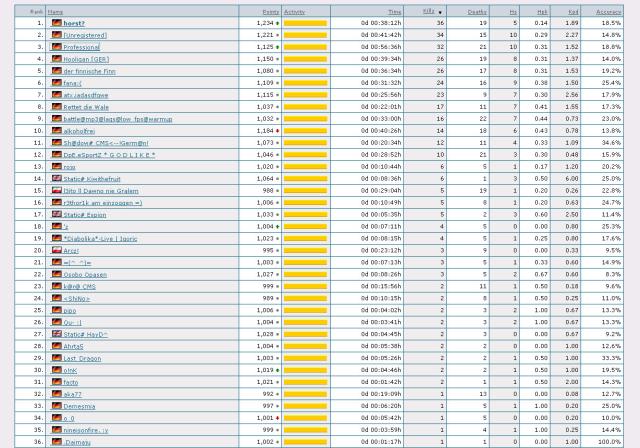
Task: Click the UK flag beside Static# HayD^
Action: tap(57, 334)
